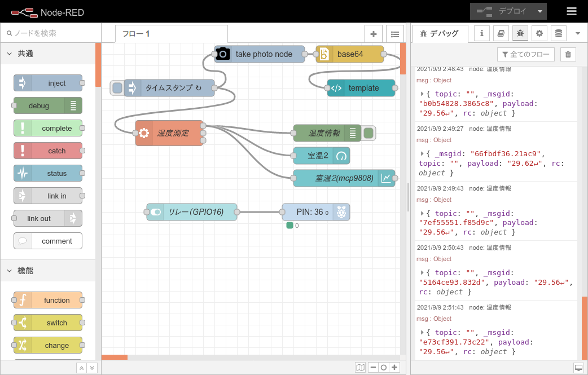588x375 pixels.
Task: Select the switch node in the palette
Action: (x=48, y=323)
